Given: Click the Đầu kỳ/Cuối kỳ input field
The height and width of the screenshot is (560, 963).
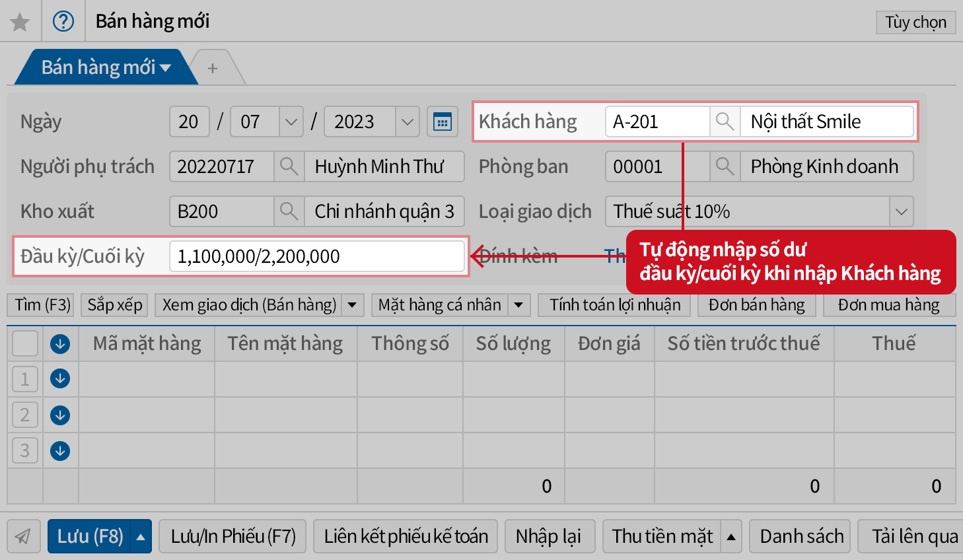Looking at the screenshot, I should click(317, 256).
